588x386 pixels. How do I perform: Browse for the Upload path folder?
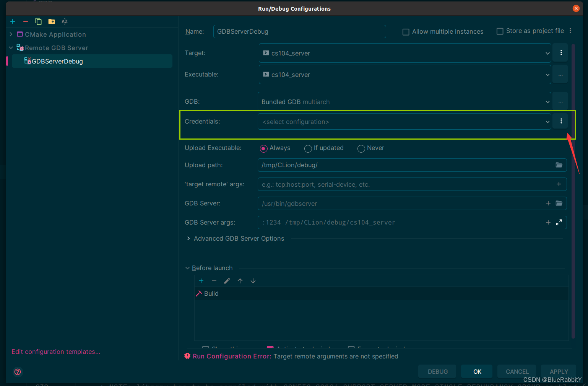pyautogui.click(x=559, y=165)
